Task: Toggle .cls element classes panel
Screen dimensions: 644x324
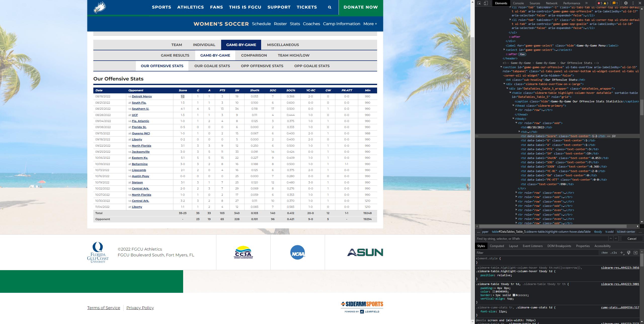Action: click(614, 253)
